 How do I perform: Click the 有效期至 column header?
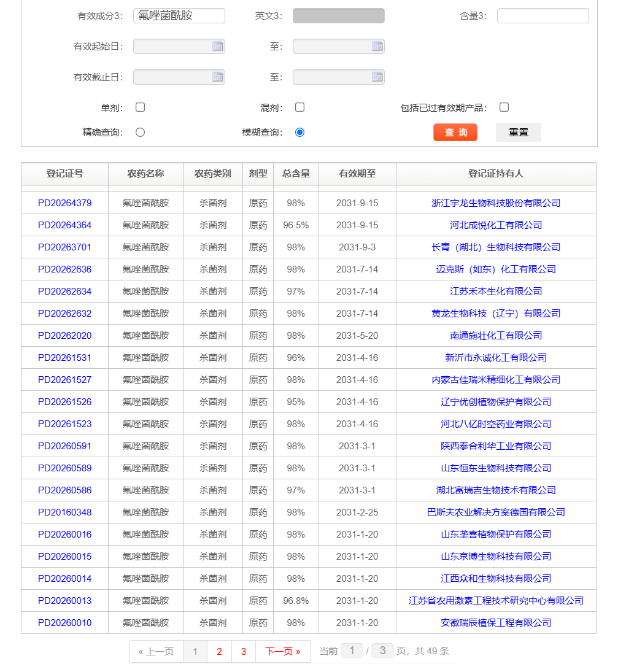357,174
